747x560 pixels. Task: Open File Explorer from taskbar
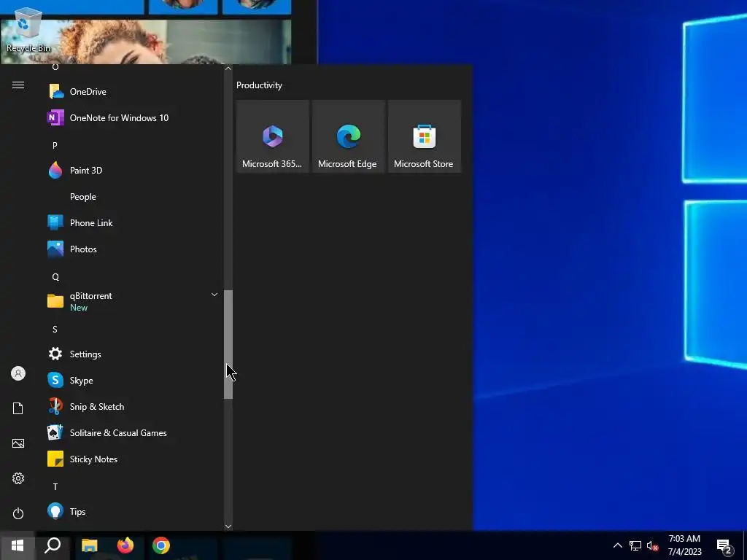[89, 545]
